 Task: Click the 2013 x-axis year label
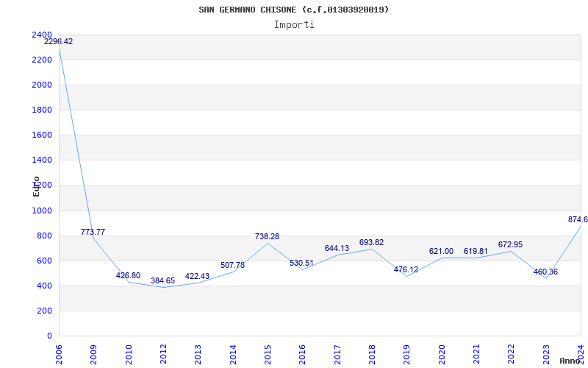pos(198,354)
